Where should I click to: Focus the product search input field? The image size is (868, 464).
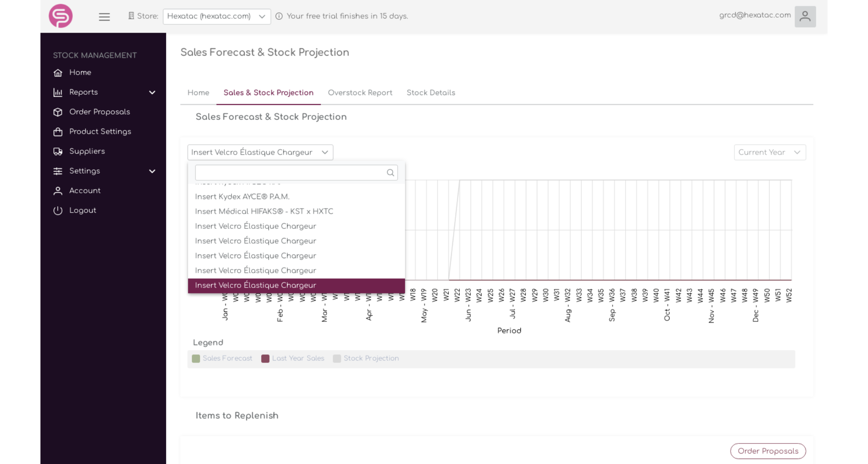coord(296,173)
